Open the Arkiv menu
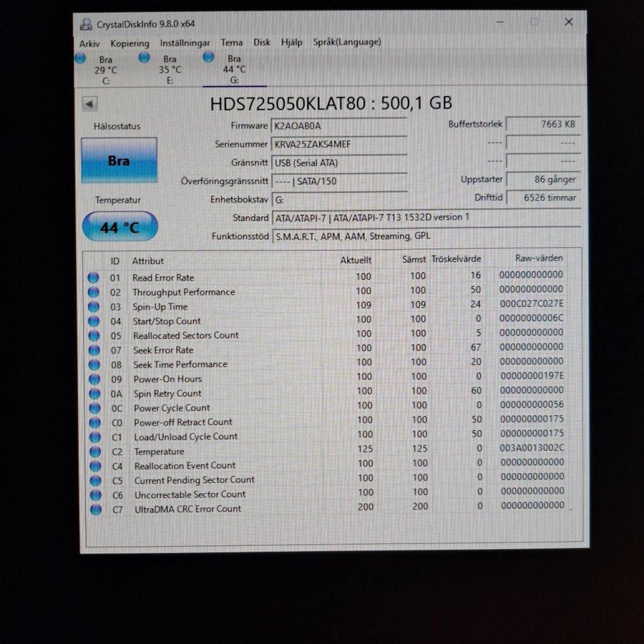 89,43
